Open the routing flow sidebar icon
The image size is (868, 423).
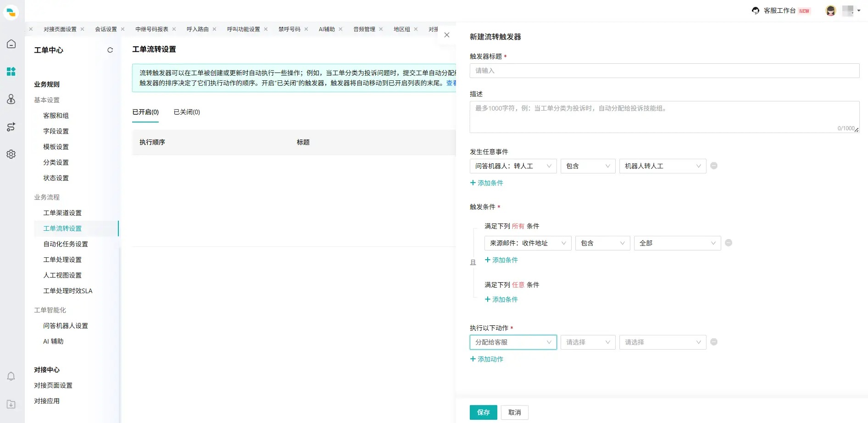click(x=11, y=127)
